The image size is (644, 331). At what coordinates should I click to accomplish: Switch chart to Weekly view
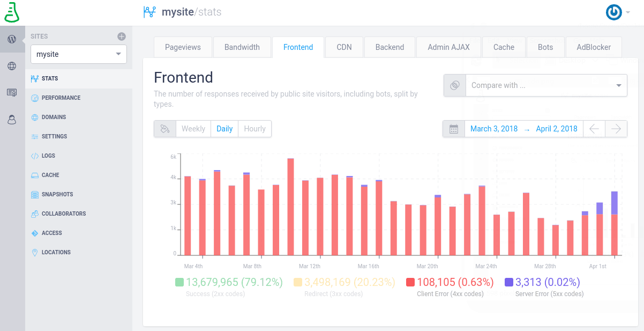(193, 129)
